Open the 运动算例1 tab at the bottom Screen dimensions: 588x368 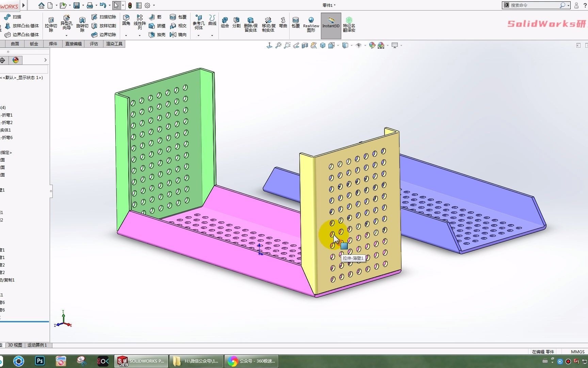(x=37, y=345)
